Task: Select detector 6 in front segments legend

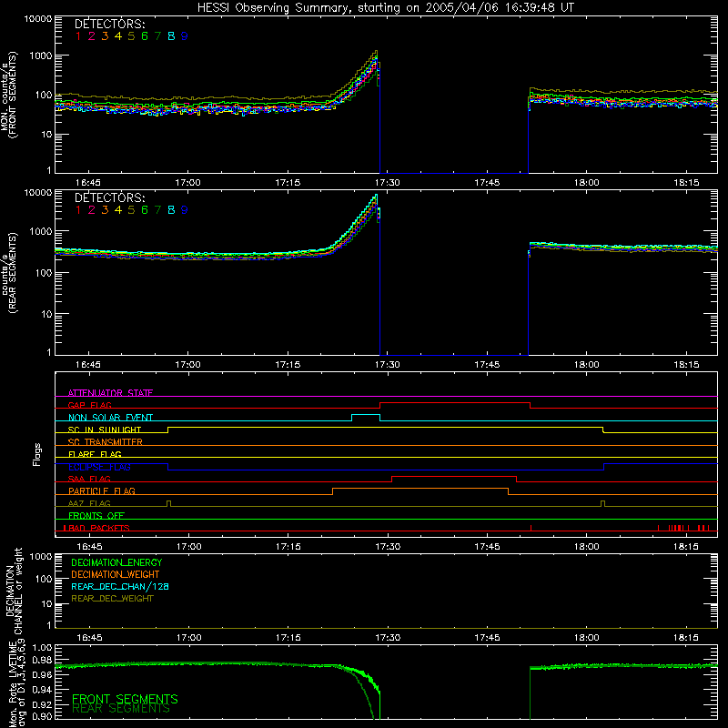Action: (x=145, y=35)
